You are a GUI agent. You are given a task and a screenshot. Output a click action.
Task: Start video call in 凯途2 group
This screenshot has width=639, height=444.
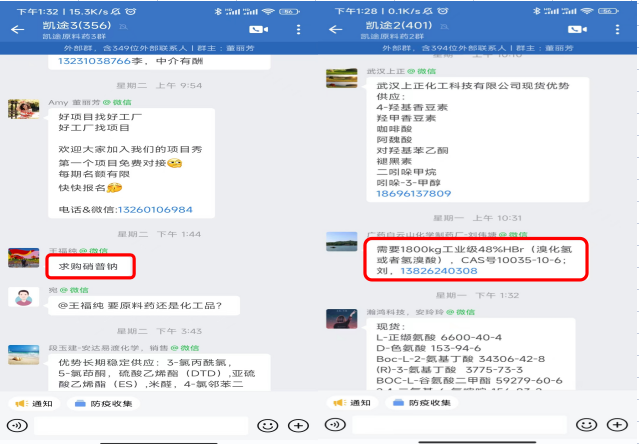(577, 29)
